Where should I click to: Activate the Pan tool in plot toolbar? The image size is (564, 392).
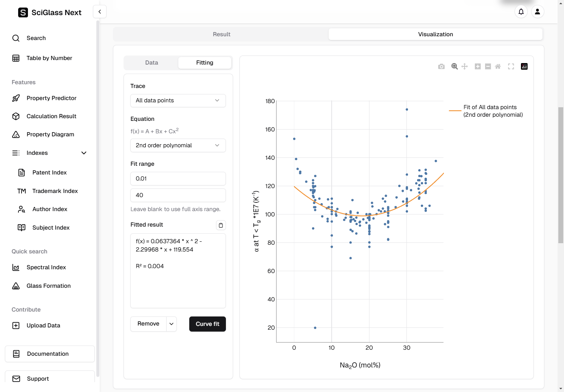click(x=465, y=66)
